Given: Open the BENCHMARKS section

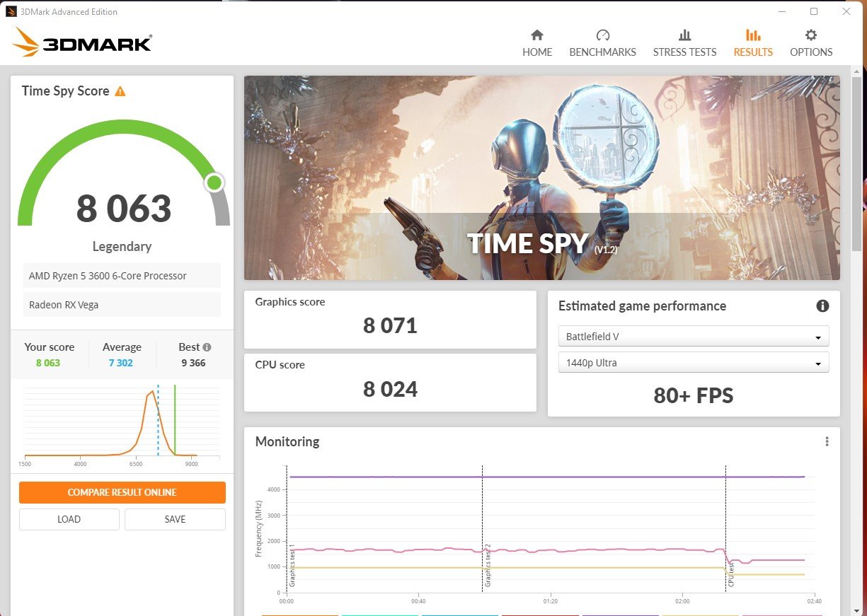Looking at the screenshot, I should coord(602,43).
